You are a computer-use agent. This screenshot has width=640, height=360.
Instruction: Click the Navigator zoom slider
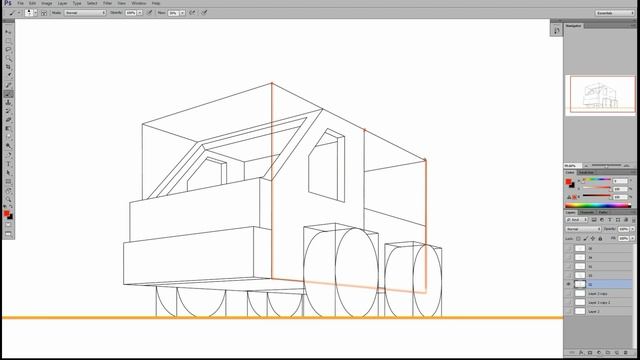pos(606,166)
